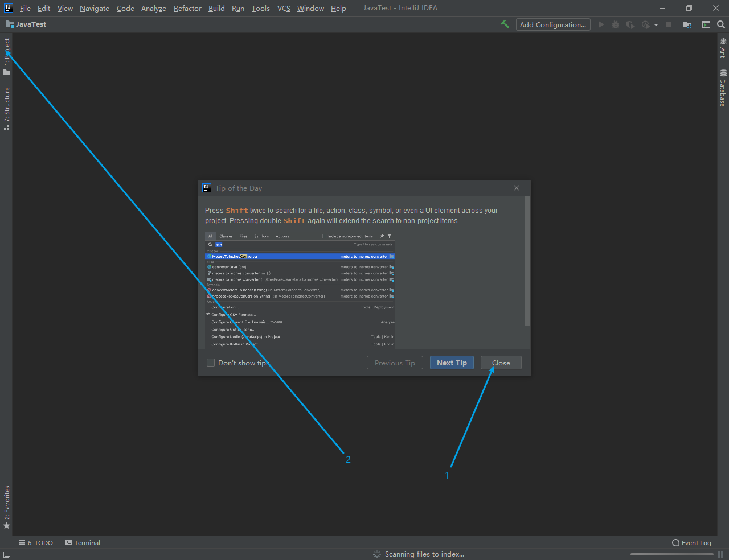Close Tip of the Day with X icon
Image resolution: width=729 pixels, height=560 pixels.
(517, 188)
